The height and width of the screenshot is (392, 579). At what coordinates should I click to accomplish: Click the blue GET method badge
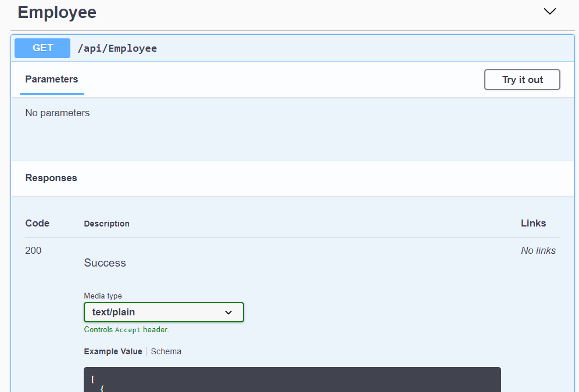coord(42,48)
